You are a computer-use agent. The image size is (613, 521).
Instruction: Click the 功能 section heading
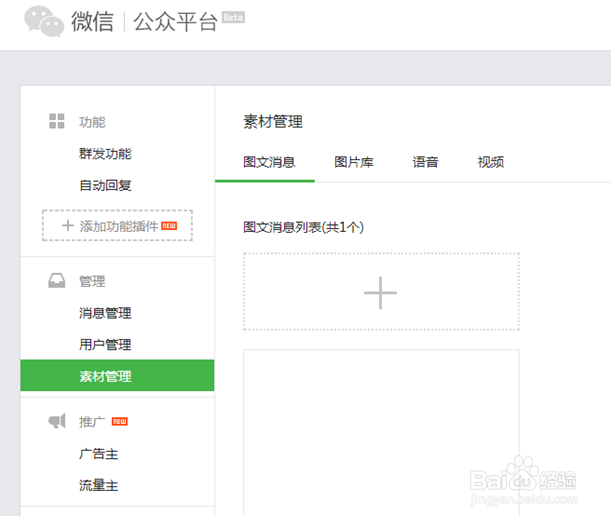[x=92, y=122]
